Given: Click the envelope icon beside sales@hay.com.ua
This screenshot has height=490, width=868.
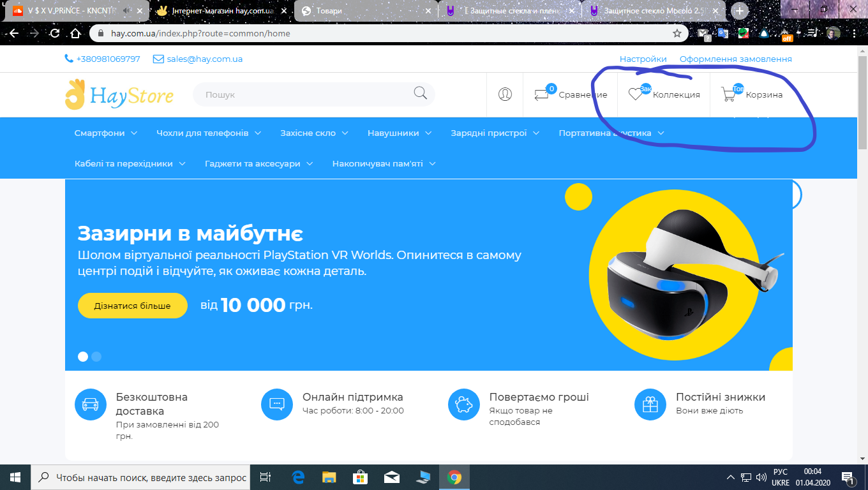Looking at the screenshot, I should pyautogui.click(x=159, y=59).
